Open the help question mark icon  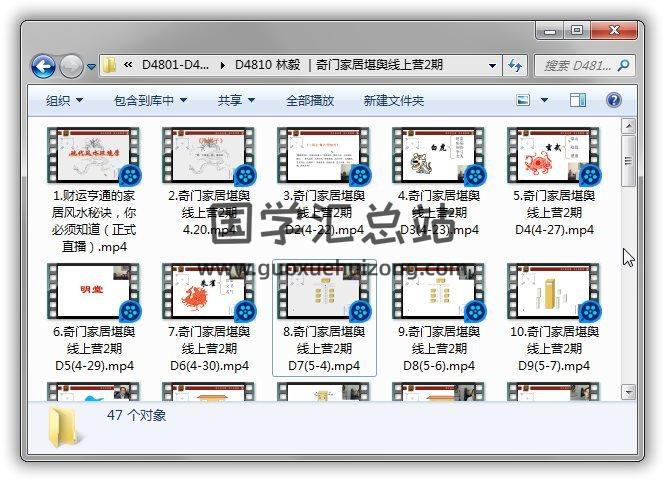613,100
